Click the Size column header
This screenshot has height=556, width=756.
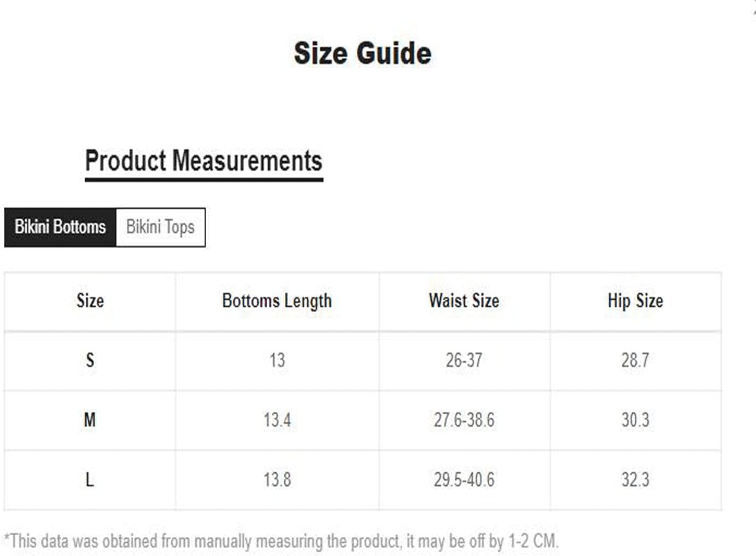(x=90, y=301)
